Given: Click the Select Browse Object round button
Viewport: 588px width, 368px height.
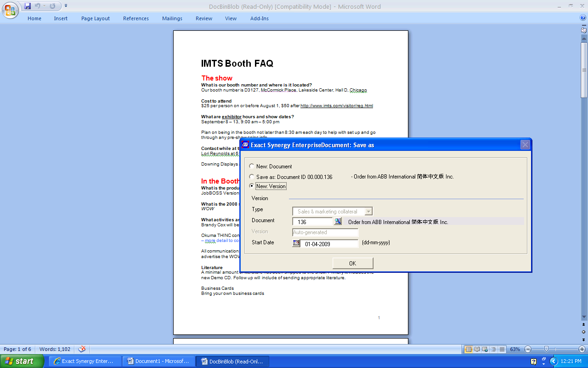Looking at the screenshot, I should (584, 332).
